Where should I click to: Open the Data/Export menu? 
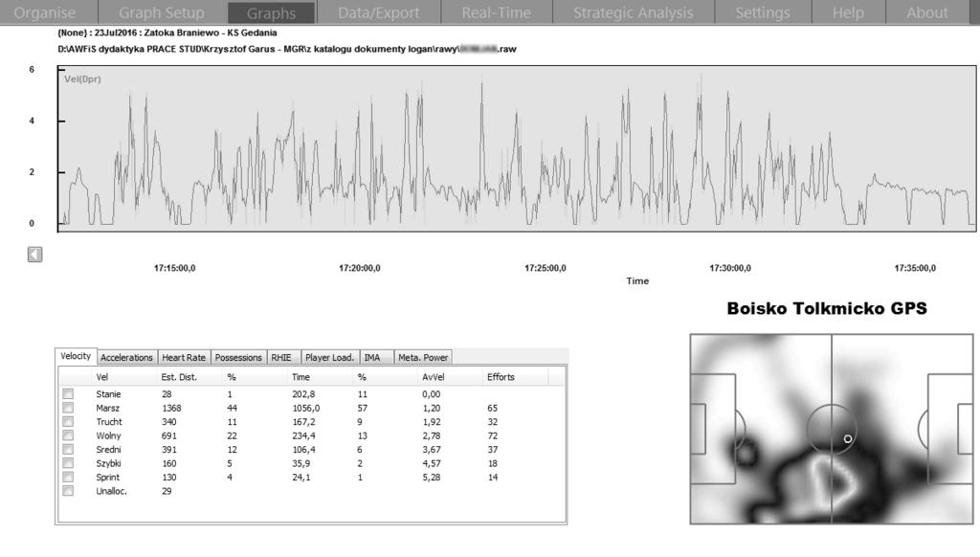[x=379, y=12]
